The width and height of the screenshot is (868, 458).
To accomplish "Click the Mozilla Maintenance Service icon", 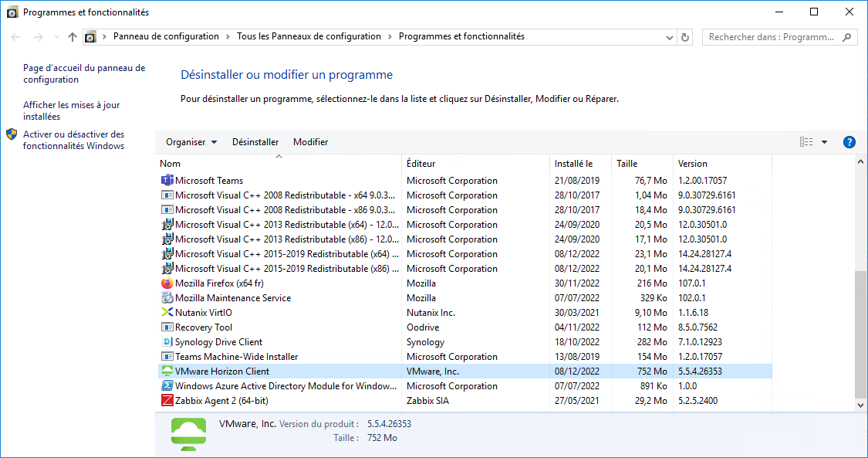I will 167,298.
